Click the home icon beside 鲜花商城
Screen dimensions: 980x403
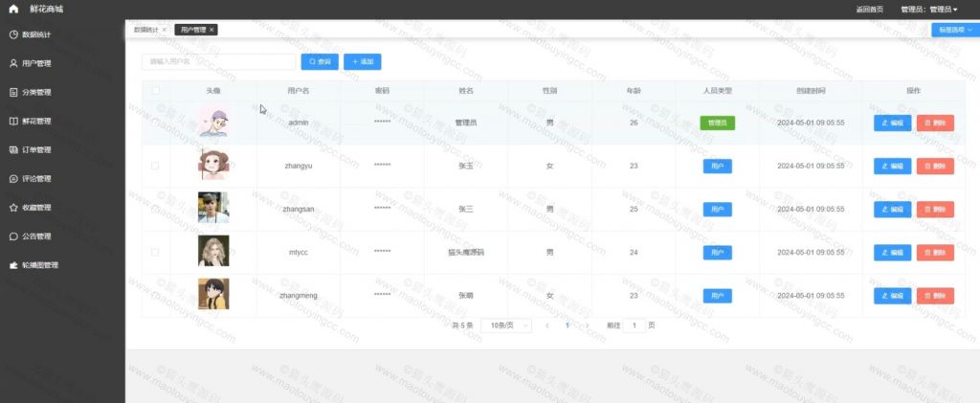[13, 9]
